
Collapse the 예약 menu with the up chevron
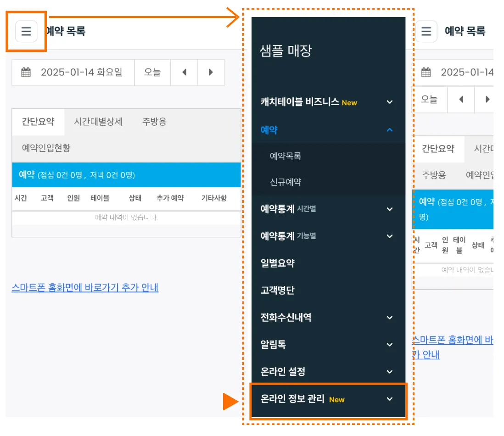click(390, 130)
